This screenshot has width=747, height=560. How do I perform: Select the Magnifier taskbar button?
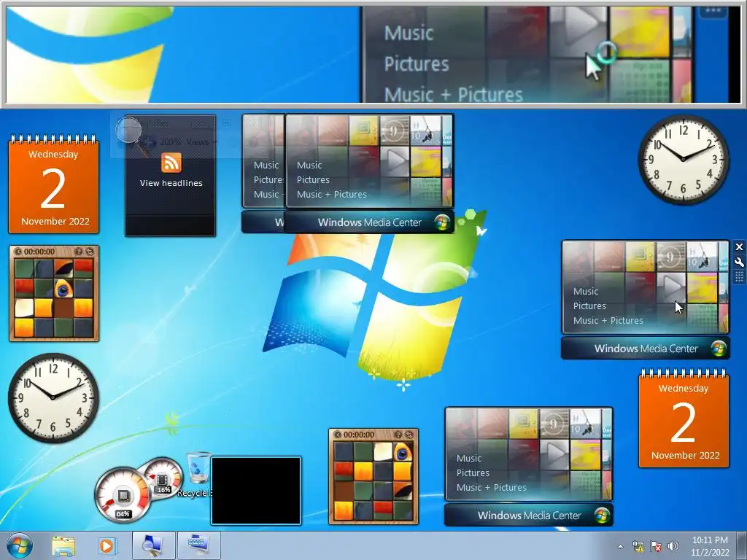click(x=154, y=545)
